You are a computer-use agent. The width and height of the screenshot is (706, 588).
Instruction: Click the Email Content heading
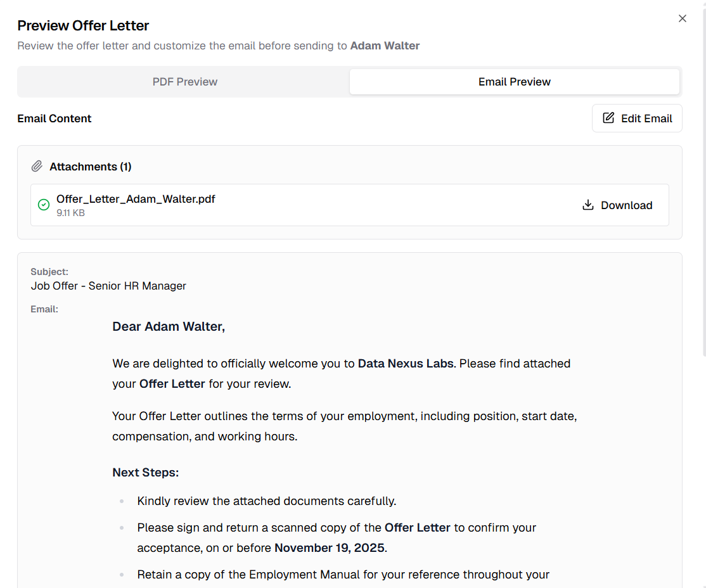(x=55, y=118)
